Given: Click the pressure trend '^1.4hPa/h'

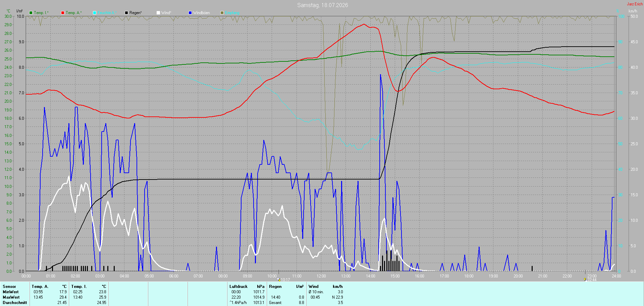Looking at the screenshot, I should click(238, 303).
